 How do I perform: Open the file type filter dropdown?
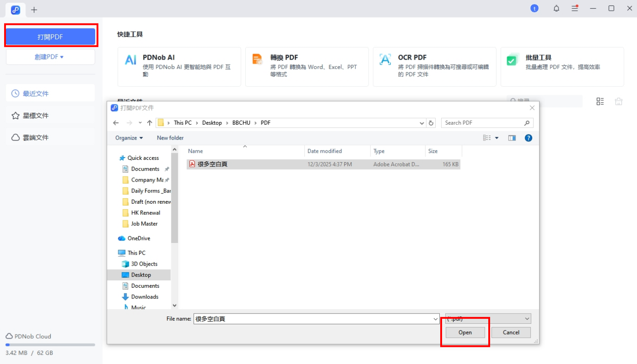coord(488,319)
